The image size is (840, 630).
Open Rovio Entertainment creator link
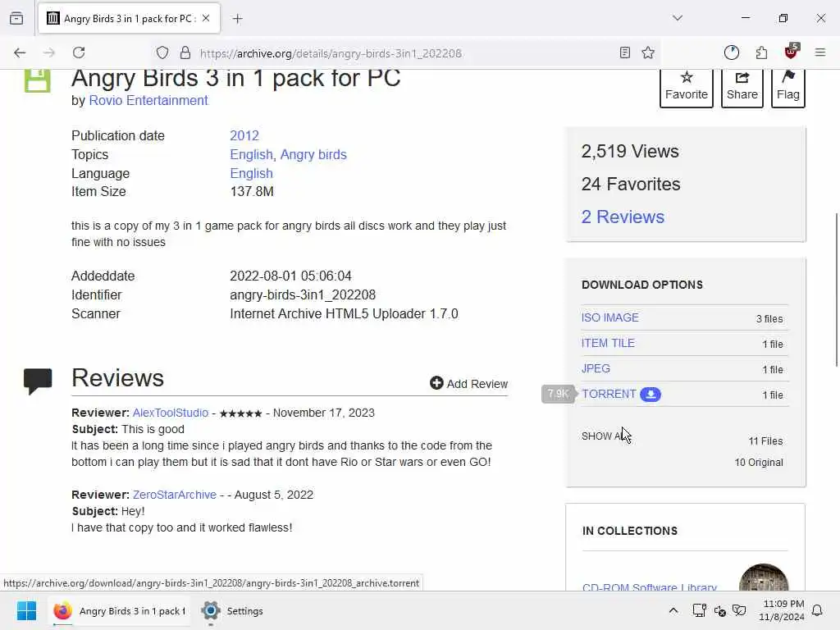(148, 100)
